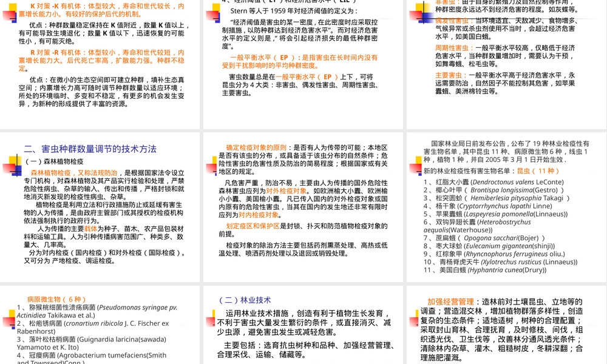Click the paragraph starting 国家林业局日前发布公告

(x=506, y=151)
